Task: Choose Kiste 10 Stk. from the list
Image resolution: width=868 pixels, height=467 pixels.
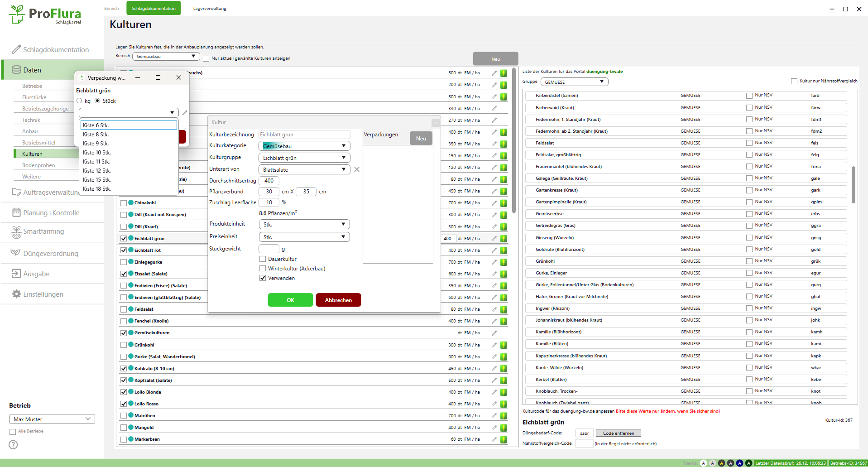Action: (97, 153)
